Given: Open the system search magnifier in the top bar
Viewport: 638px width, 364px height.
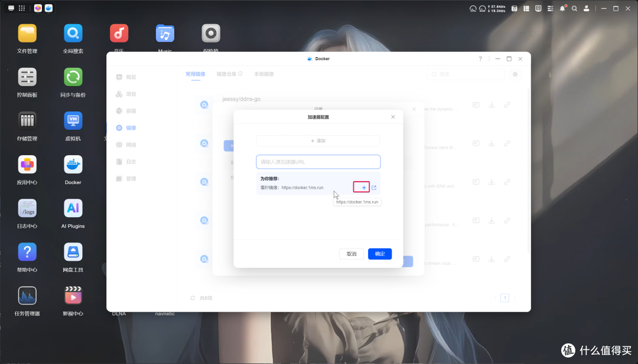Looking at the screenshot, I should coord(574,8).
